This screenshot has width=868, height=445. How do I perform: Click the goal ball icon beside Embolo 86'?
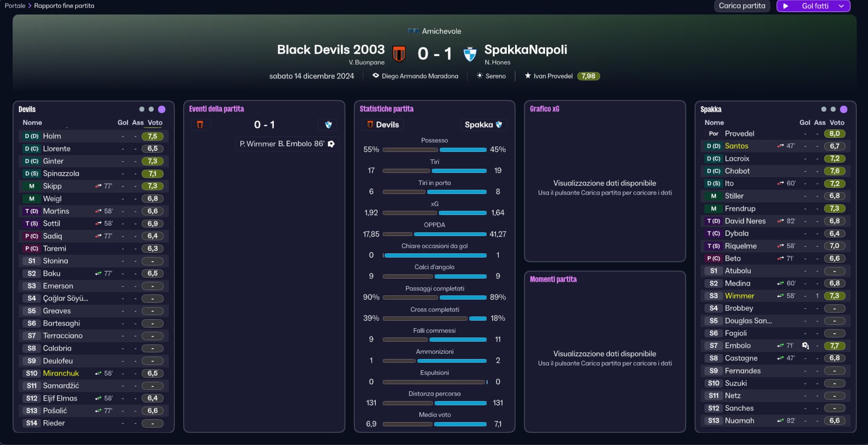tap(331, 144)
